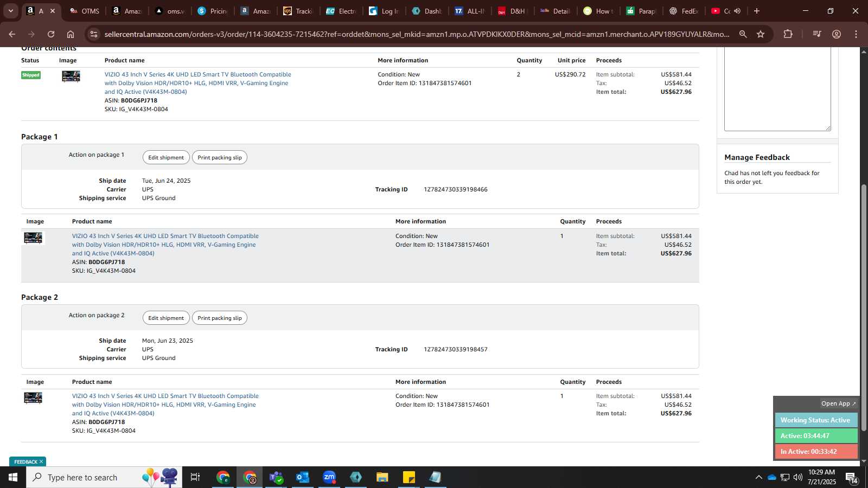The width and height of the screenshot is (868, 488).
Task: Open the Windows Start menu
Action: click(x=13, y=477)
